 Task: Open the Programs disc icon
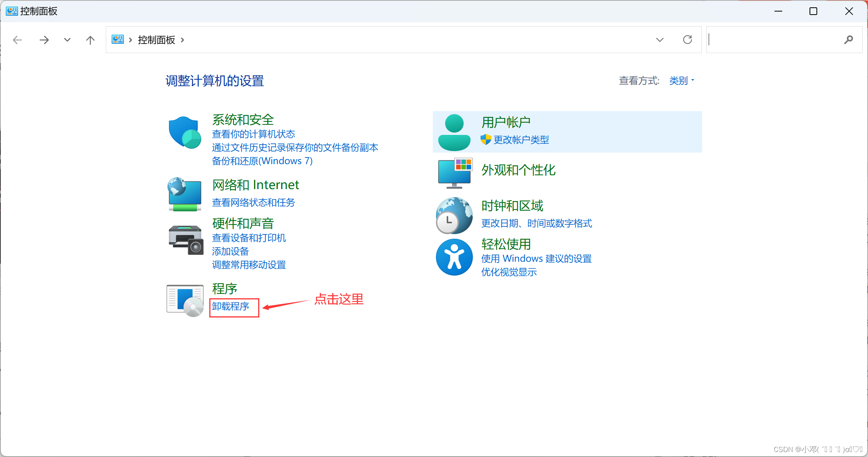(185, 300)
